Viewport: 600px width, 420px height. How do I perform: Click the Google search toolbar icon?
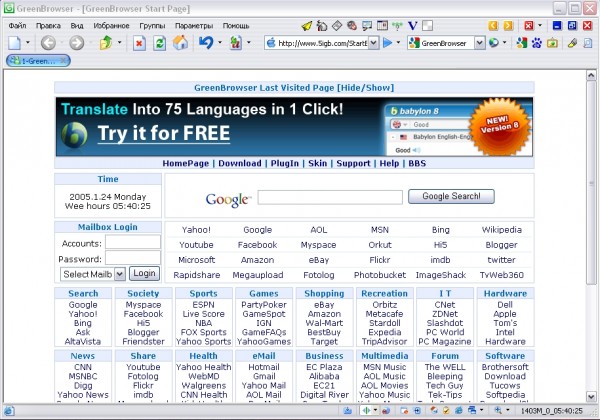tap(522, 43)
